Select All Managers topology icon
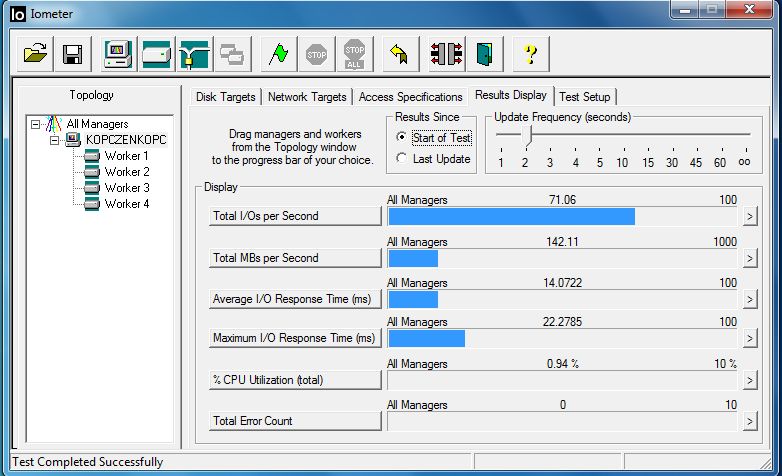The width and height of the screenshot is (782, 476). coord(53,124)
